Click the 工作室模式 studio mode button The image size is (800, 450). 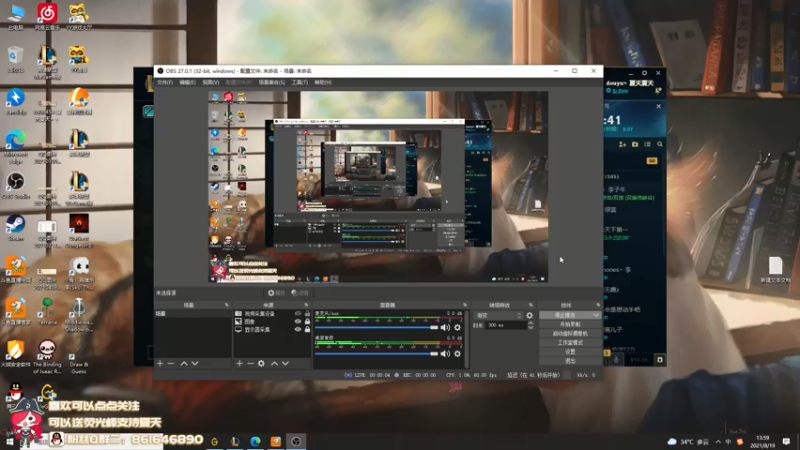[570, 343]
